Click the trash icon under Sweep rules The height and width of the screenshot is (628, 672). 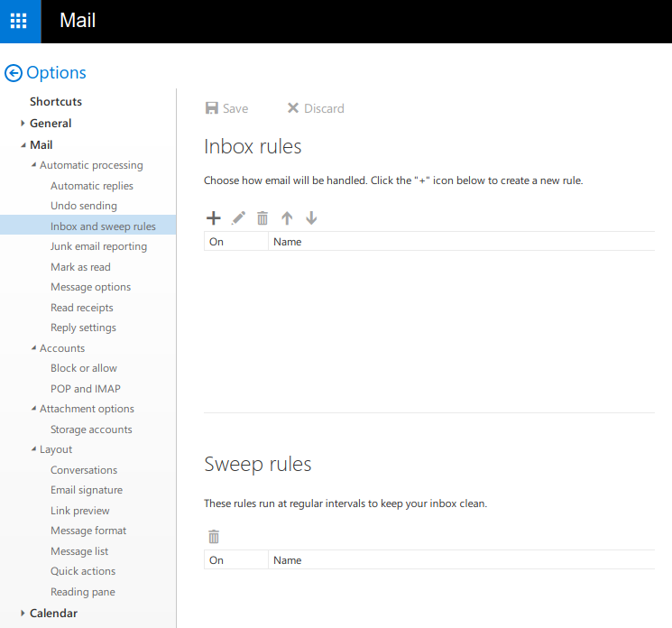click(x=214, y=537)
